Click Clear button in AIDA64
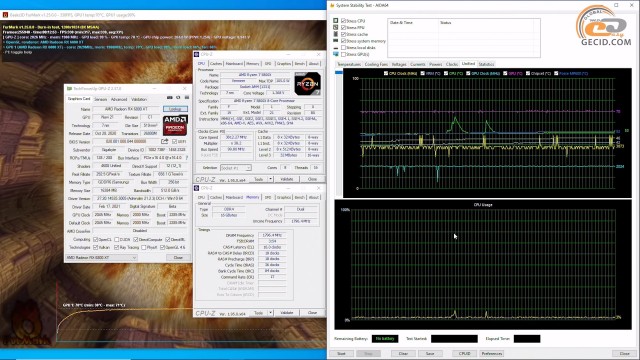This screenshot has height=360, width=640. pyautogui.click(x=403, y=353)
